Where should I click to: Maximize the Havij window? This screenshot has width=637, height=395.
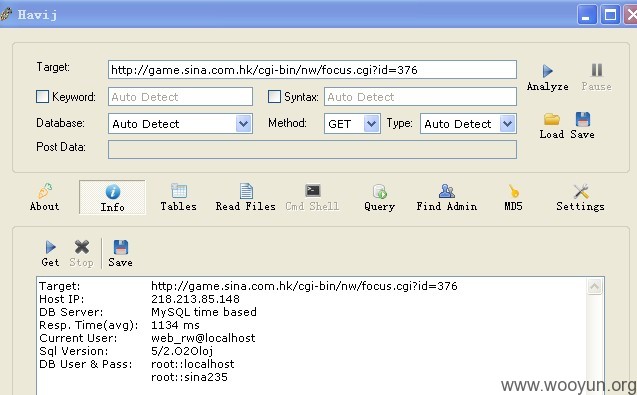coord(610,15)
